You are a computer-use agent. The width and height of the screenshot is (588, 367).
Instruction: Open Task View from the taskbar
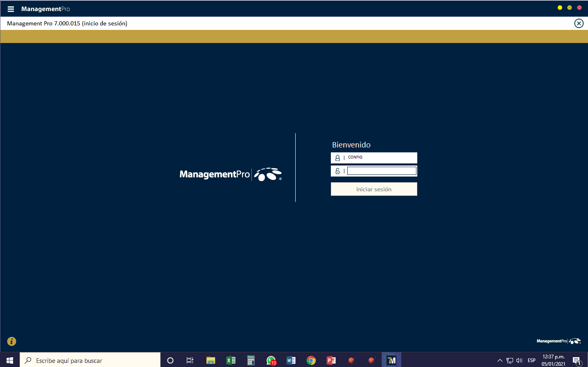click(190, 360)
